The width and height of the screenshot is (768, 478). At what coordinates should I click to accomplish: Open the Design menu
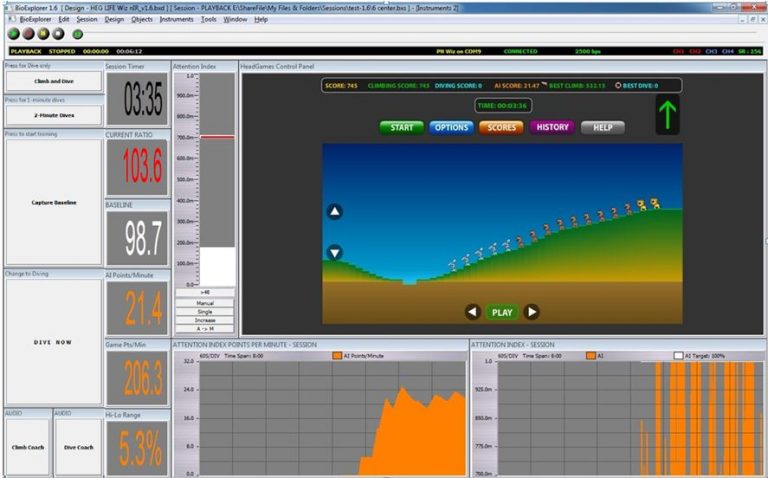coord(114,19)
